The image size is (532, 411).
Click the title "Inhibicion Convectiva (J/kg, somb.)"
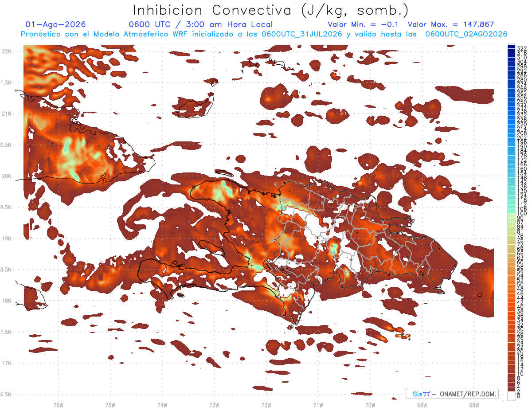pos(270,10)
